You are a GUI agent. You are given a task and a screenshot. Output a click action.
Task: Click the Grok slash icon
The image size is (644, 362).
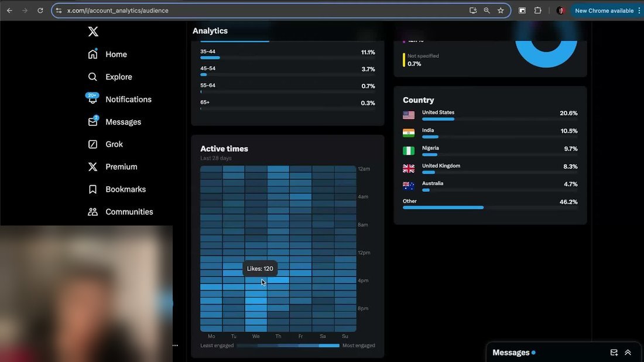coord(93,144)
